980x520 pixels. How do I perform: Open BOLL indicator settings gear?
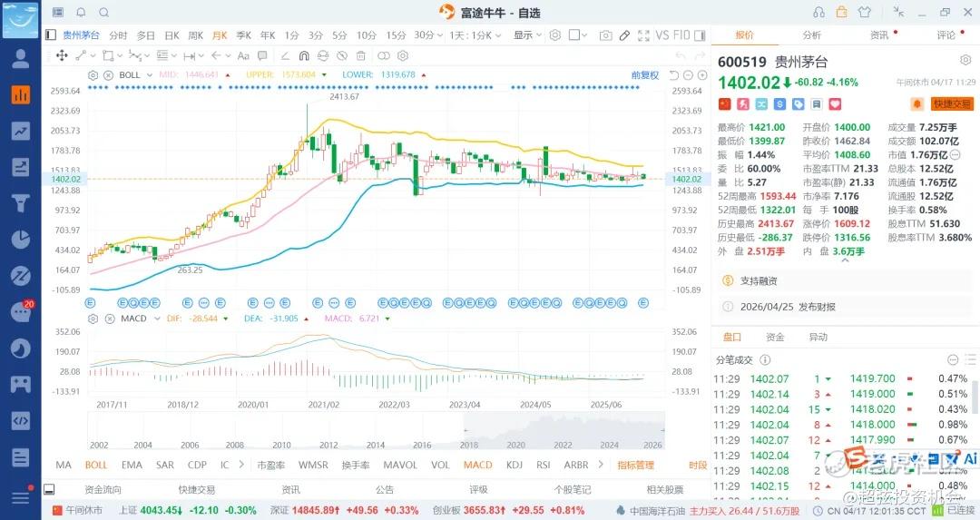coord(93,75)
